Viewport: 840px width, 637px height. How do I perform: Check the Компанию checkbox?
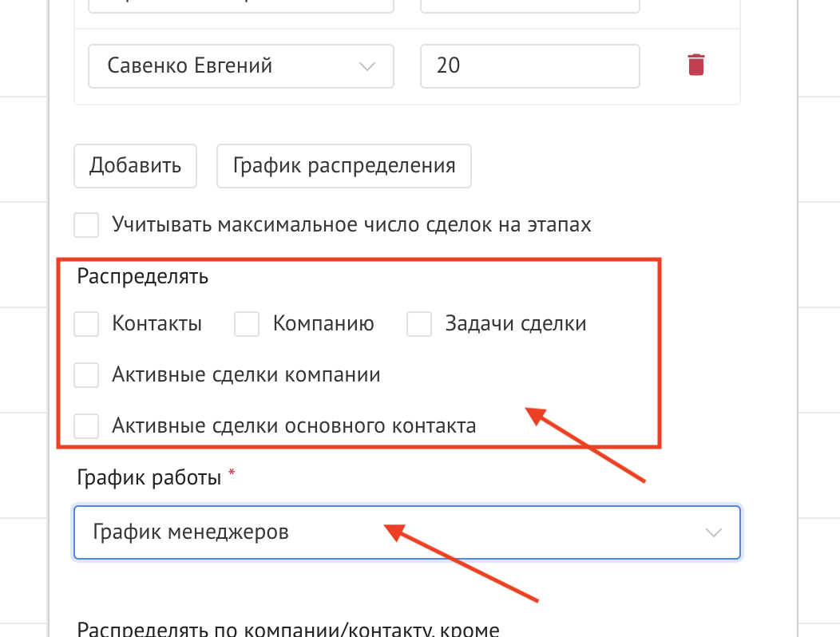247,324
